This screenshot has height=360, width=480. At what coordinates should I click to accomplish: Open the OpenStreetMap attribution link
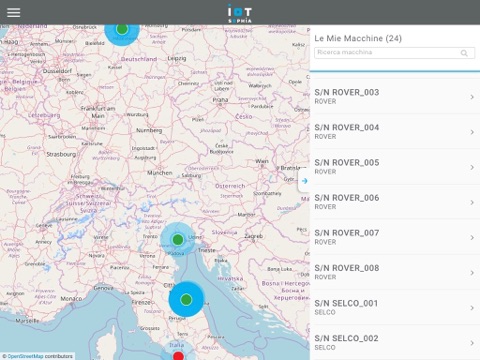coord(25,356)
